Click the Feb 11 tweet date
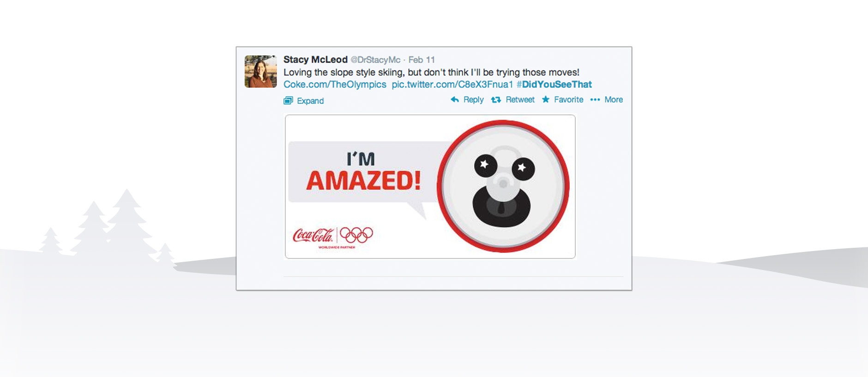The width and height of the screenshot is (868, 377). coord(422,60)
